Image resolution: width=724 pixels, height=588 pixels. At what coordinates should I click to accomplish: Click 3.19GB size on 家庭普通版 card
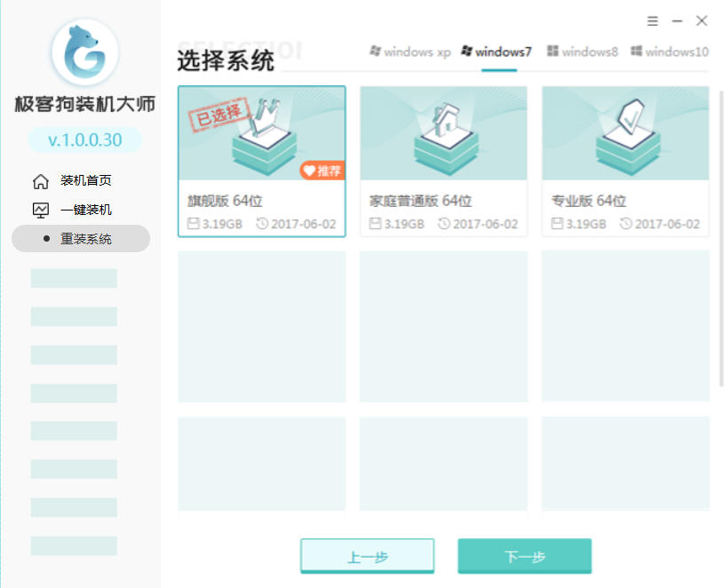point(404,225)
